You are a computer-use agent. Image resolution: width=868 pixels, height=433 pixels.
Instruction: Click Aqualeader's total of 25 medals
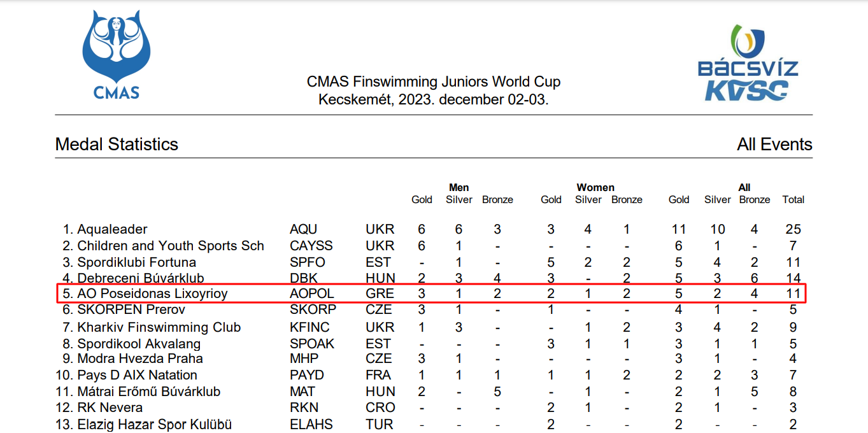(x=793, y=229)
